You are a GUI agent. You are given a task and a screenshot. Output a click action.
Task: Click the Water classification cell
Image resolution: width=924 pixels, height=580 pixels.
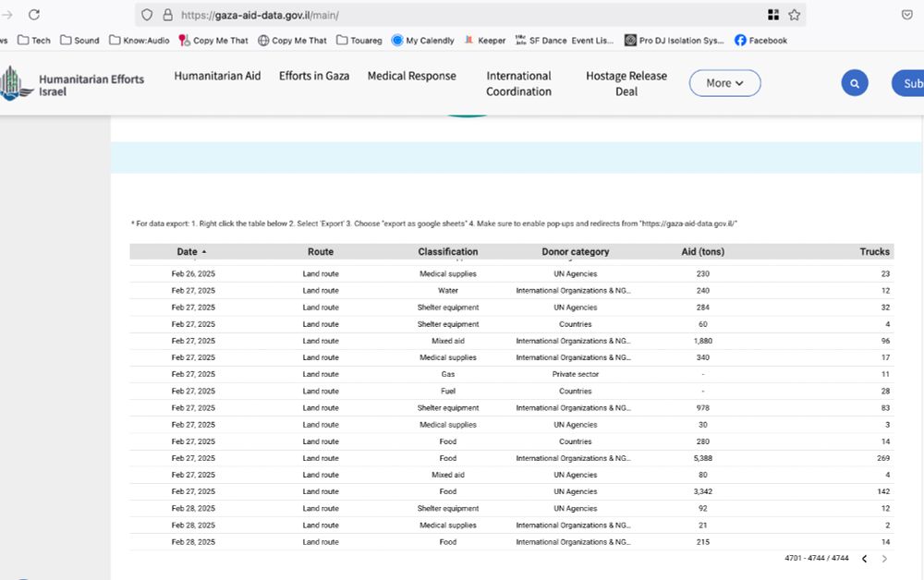448,290
